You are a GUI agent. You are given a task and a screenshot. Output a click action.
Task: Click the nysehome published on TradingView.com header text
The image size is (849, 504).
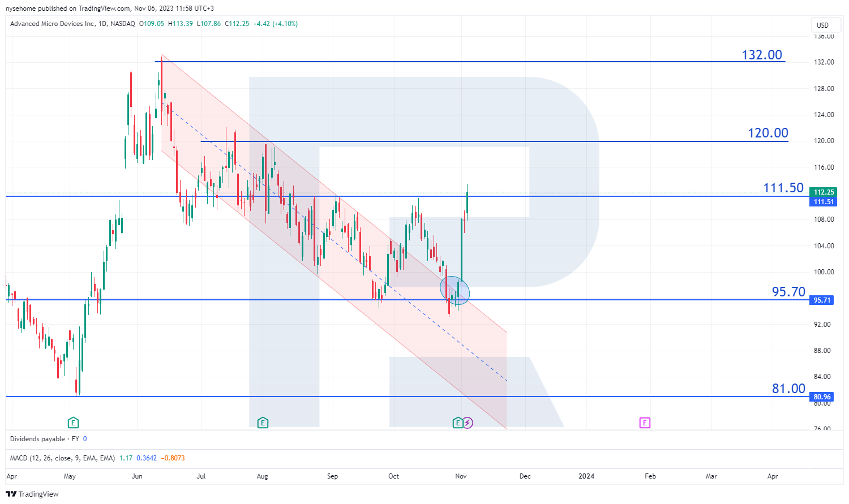(x=67, y=8)
